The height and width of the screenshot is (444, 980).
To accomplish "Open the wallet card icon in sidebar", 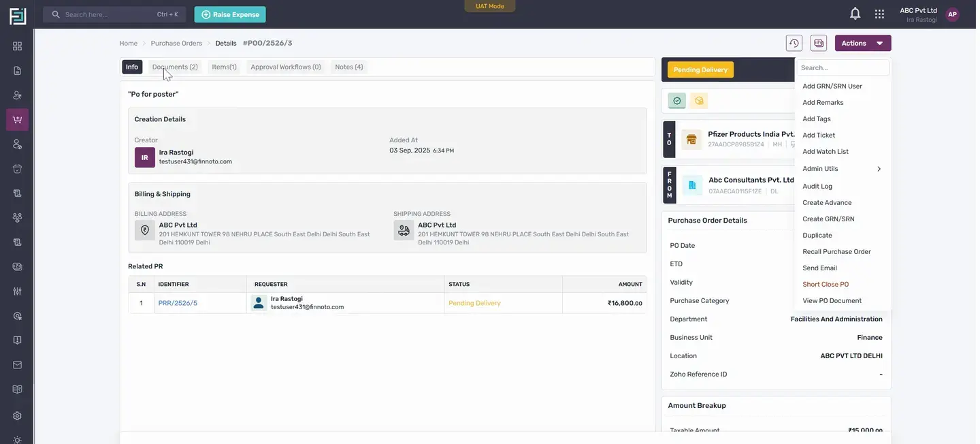I will 17,267.
